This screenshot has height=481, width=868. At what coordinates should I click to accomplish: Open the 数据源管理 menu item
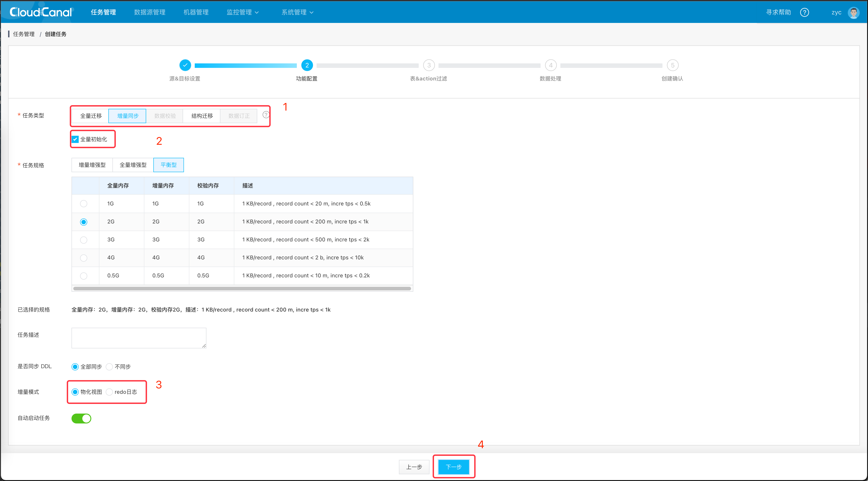click(150, 12)
